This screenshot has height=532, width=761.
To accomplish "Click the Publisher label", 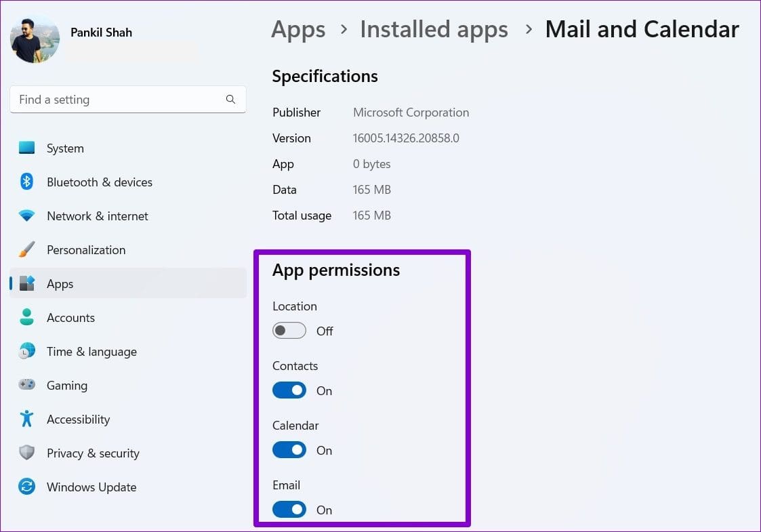I will [x=297, y=112].
